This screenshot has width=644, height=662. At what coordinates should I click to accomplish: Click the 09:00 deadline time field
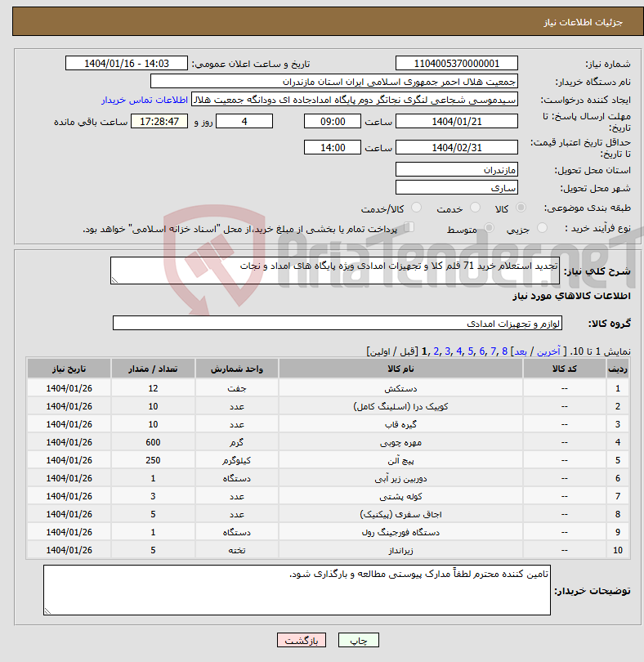coord(333,121)
